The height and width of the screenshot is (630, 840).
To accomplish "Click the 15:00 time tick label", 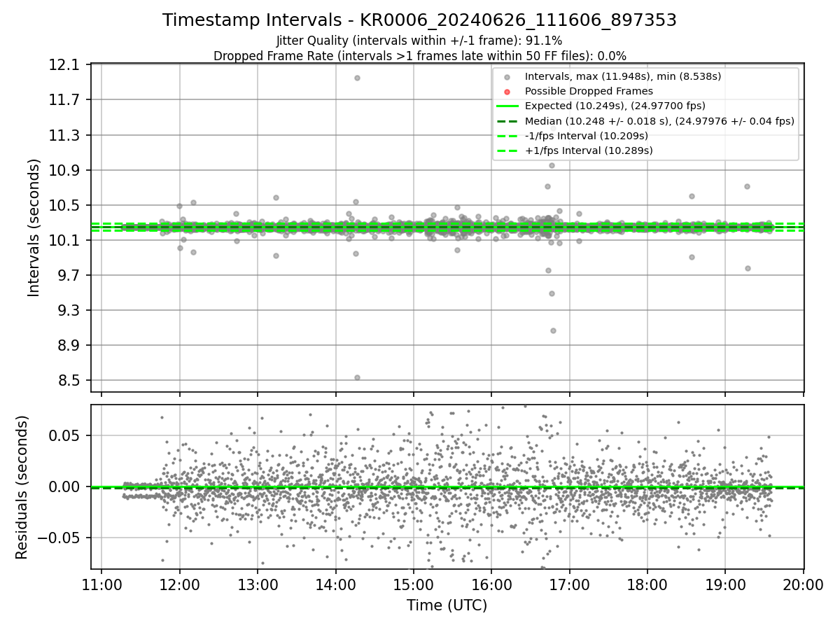I will [x=414, y=584].
